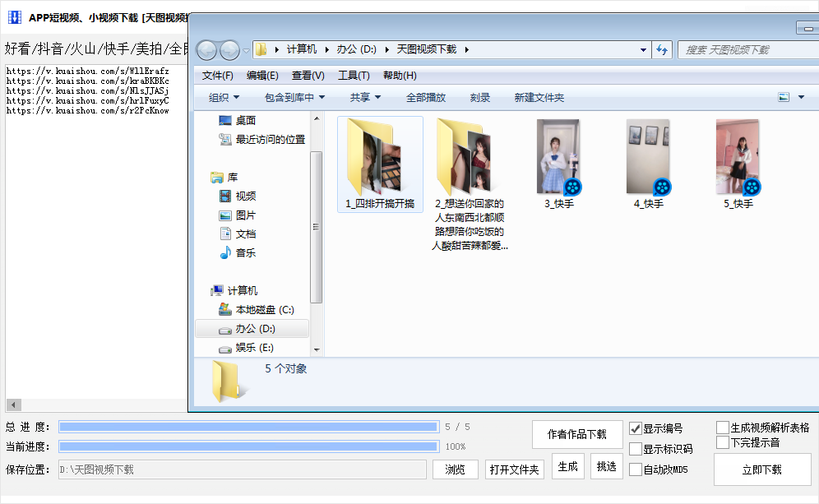
Task: Click the 挑选 button
Action: [606, 466]
